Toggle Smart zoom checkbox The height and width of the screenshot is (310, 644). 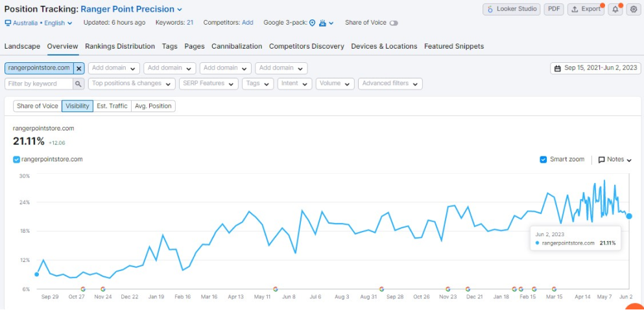coord(543,160)
